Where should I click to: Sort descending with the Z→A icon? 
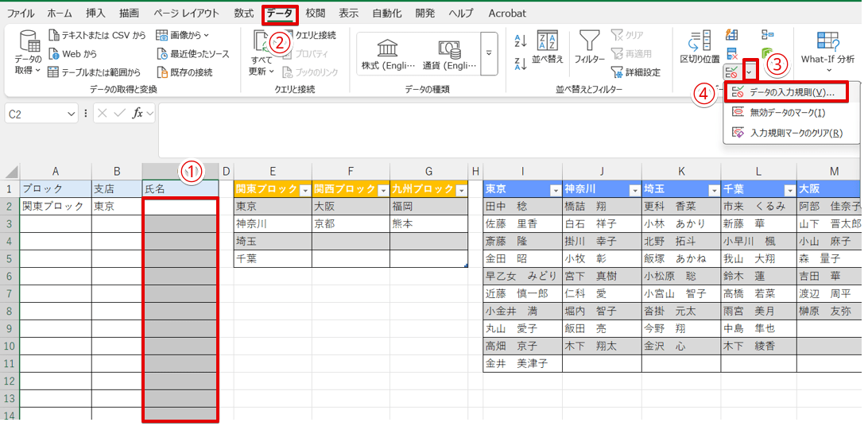[x=521, y=63]
